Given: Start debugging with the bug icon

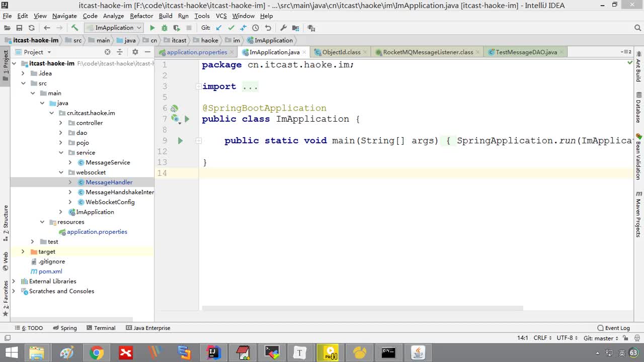Looking at the screenshot, I should [165, 28].
